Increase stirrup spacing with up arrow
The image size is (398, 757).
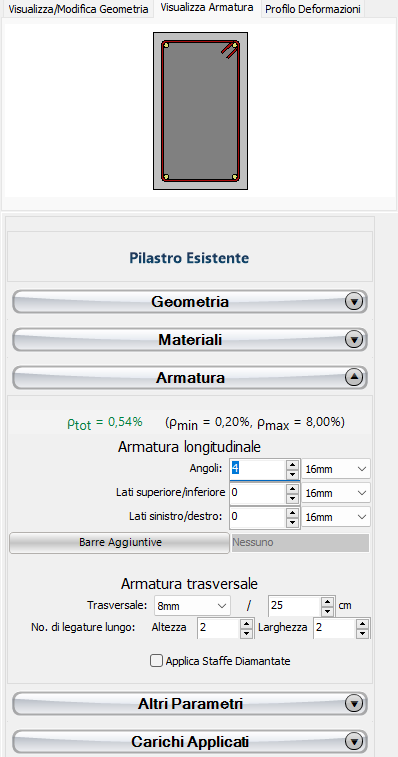coord(328,601)
